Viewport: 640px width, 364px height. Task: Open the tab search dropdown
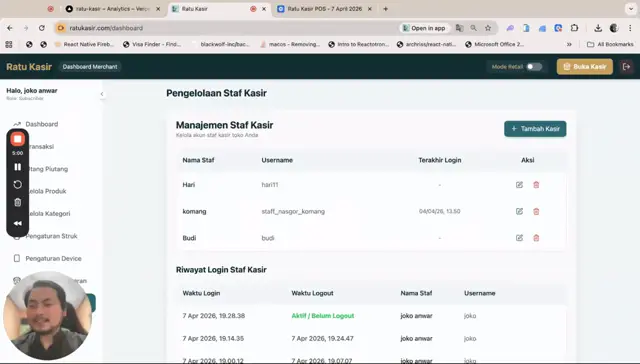coord(631,9)
